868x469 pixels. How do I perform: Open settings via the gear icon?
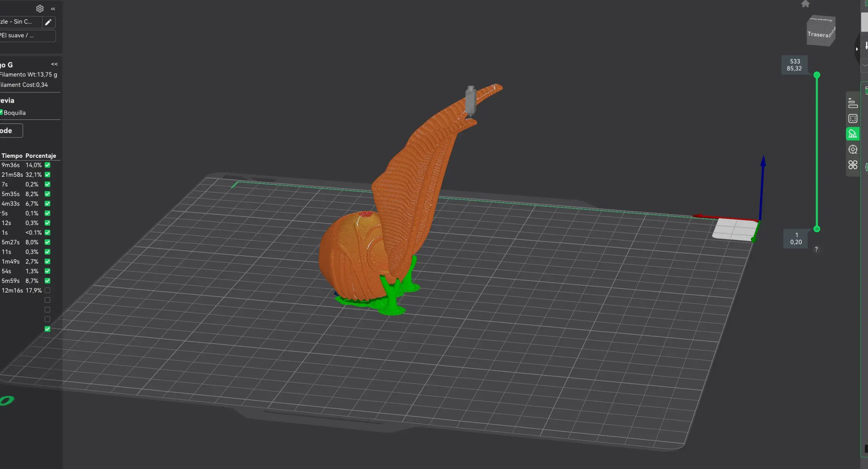tap(40, 8)
